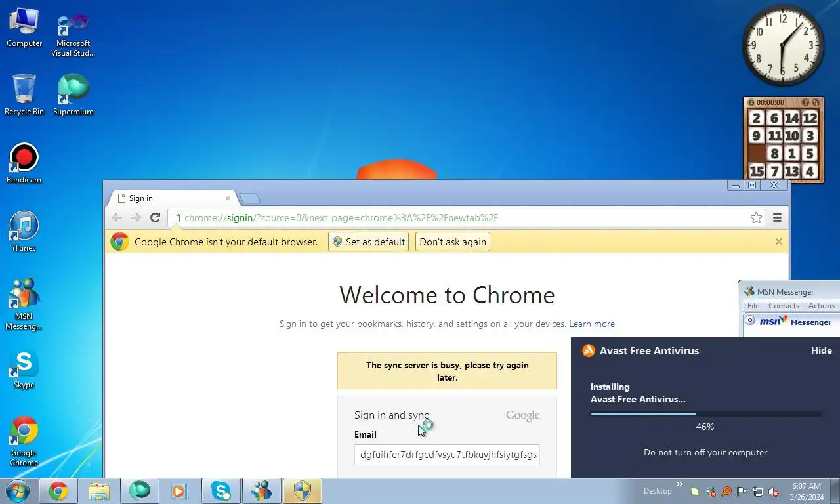840x504 pixels.
Task: Switch to MSN Messenger taskbar button
Action: (262, 491)
